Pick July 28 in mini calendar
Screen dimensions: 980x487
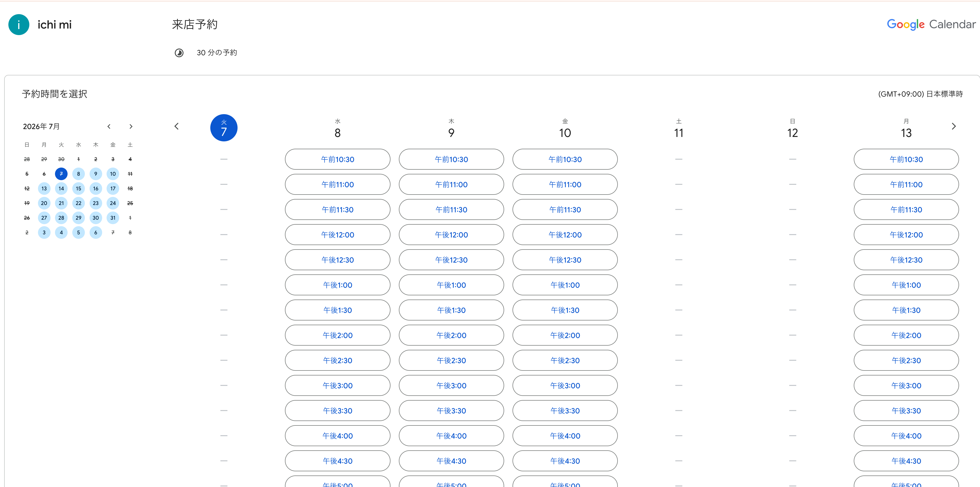pos(61,218)
